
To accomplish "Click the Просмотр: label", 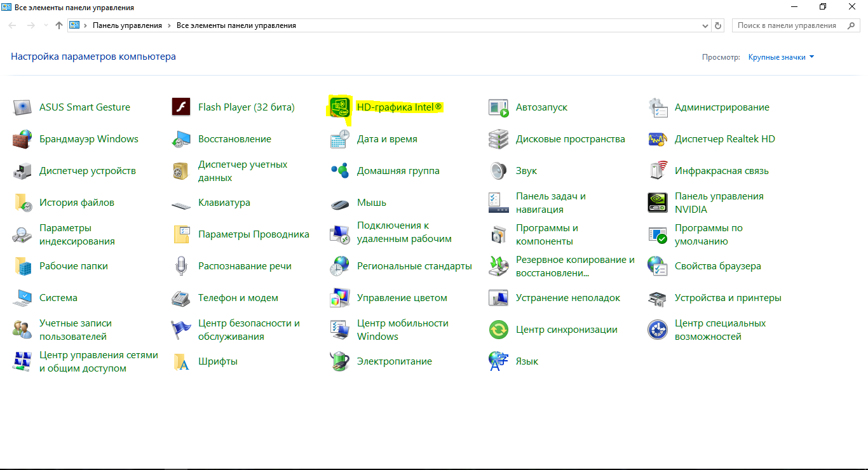I will click(721, 57).
